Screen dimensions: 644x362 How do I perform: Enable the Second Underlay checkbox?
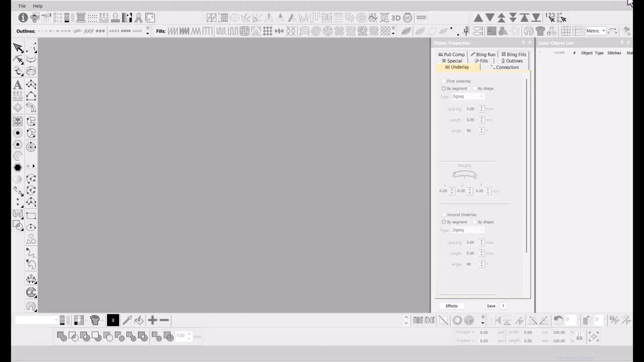[444, 215]
